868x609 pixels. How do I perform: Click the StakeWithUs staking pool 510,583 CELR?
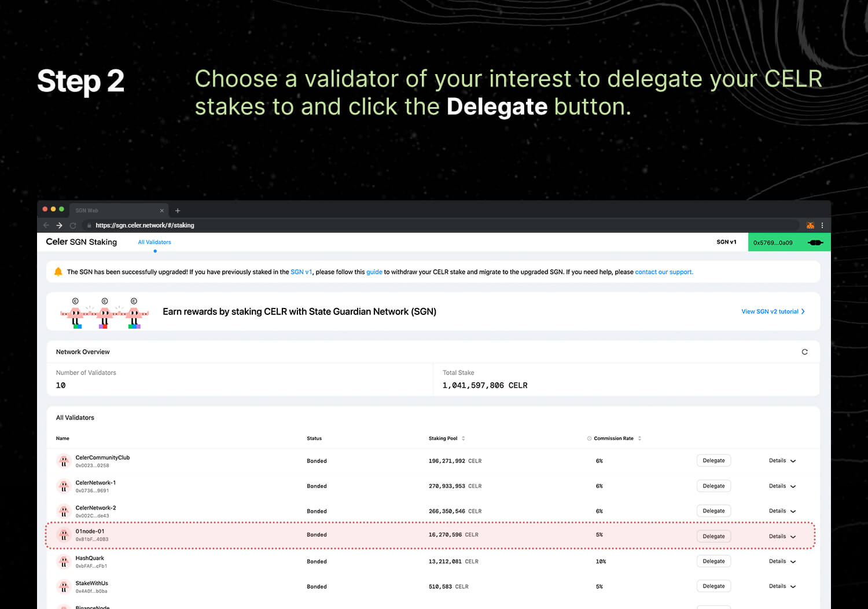(x=448, y=586)
